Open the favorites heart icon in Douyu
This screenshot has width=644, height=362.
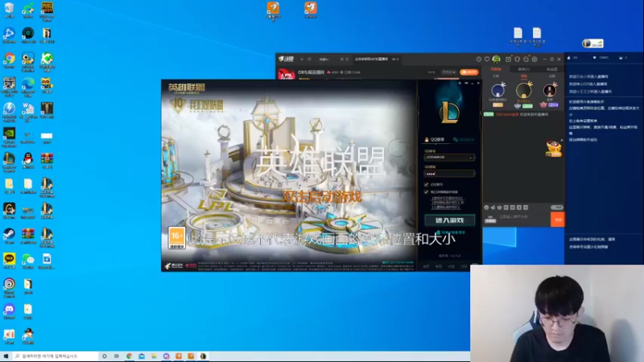tap(487, 59)
